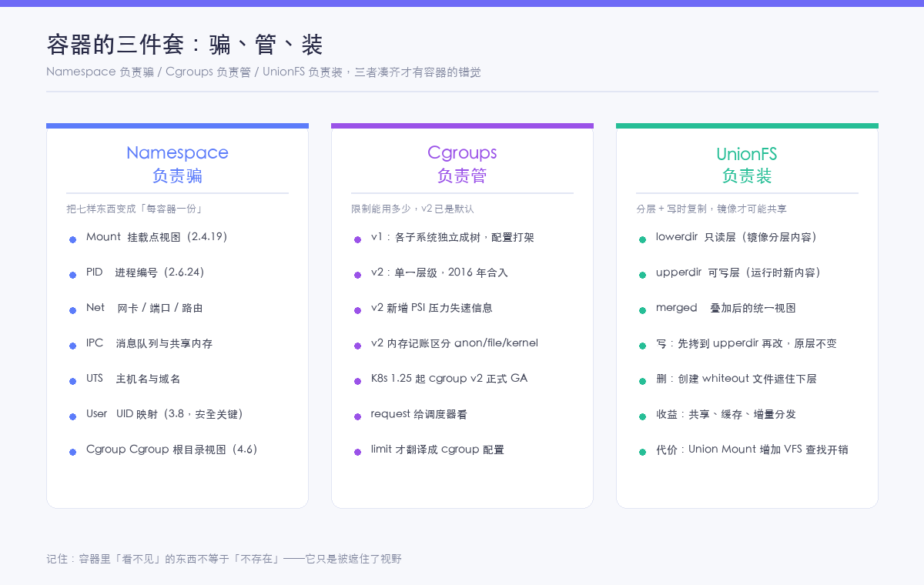Click the lowerdir 只读层 row
This screenshot has width=924, height=585.
click(728, 237)
